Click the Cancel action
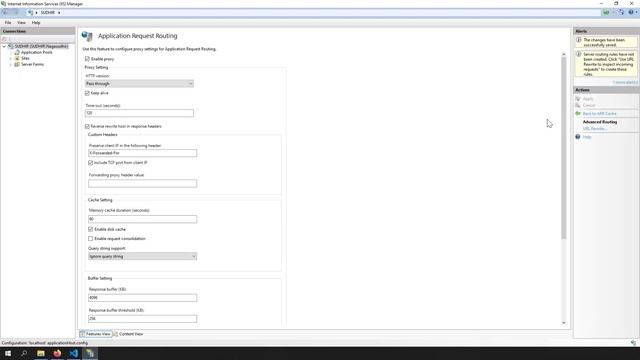 589,105
